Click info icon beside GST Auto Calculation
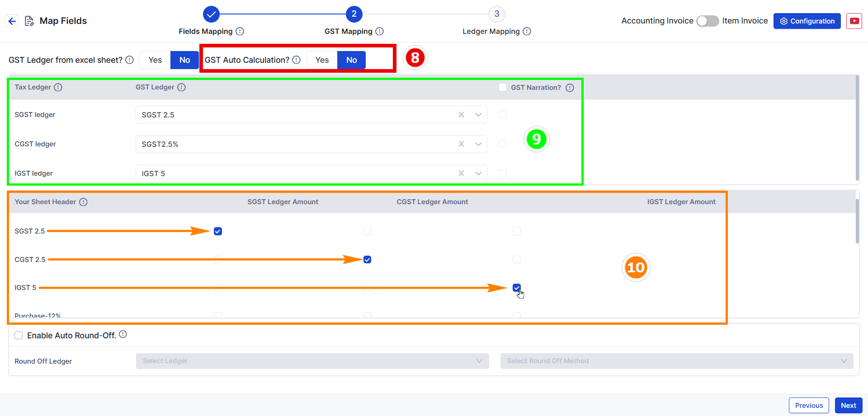 297,60
